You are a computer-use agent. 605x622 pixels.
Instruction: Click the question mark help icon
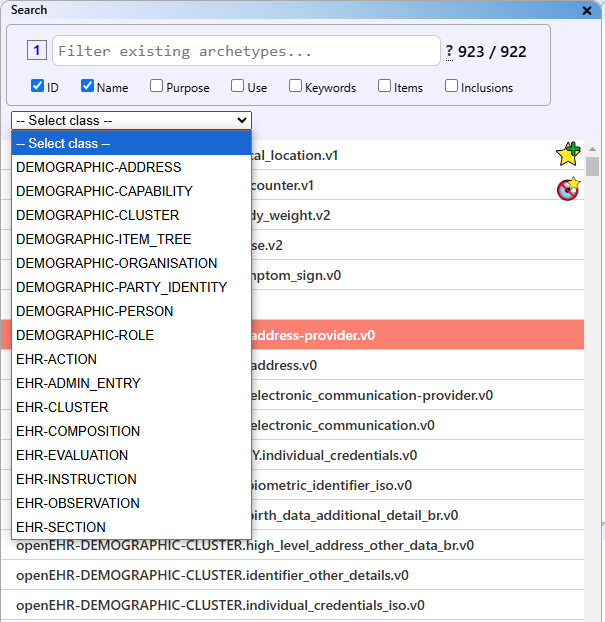pos(449,52)
